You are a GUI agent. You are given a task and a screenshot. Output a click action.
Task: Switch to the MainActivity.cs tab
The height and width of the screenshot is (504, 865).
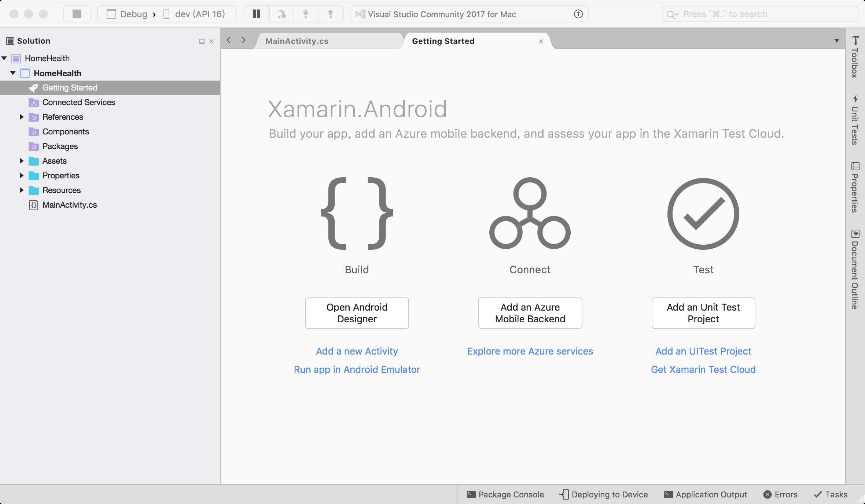coord(297,41)
